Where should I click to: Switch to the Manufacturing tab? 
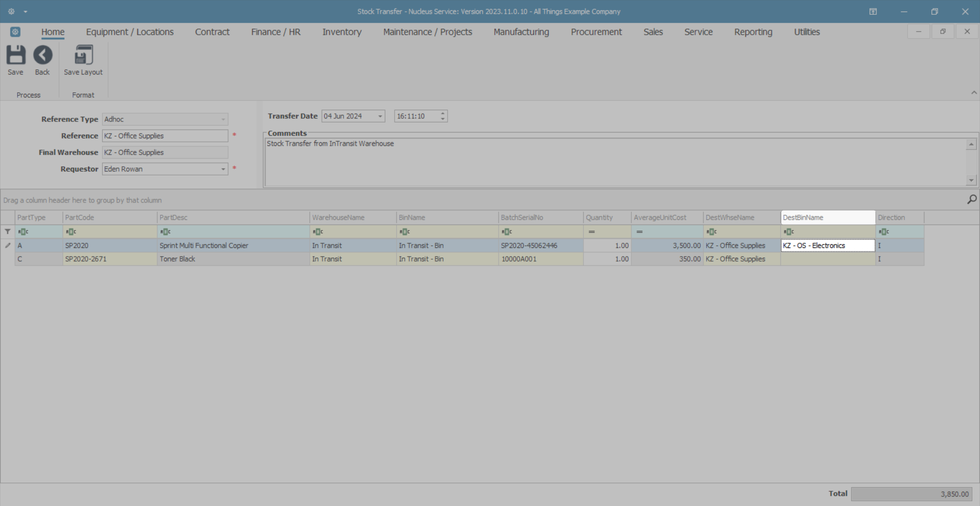[521, 32]
